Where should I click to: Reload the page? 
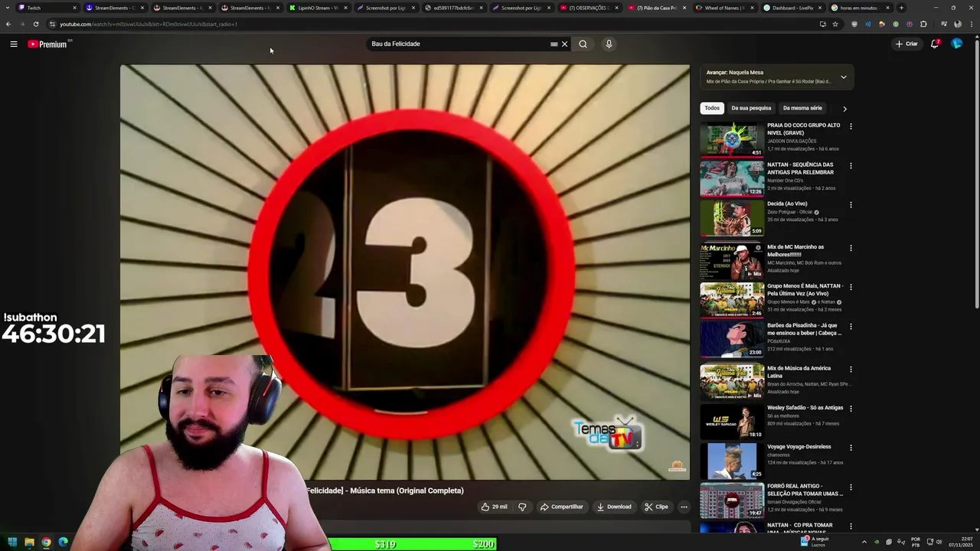pyautogui.click(x=36, y=24)
